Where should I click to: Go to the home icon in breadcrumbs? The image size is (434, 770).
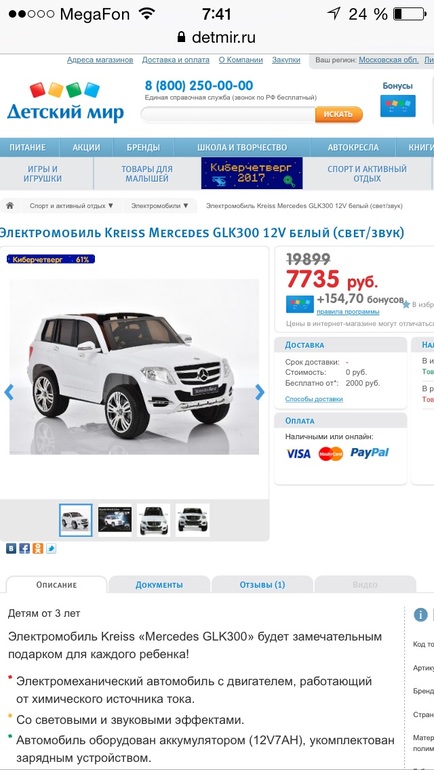10,206
